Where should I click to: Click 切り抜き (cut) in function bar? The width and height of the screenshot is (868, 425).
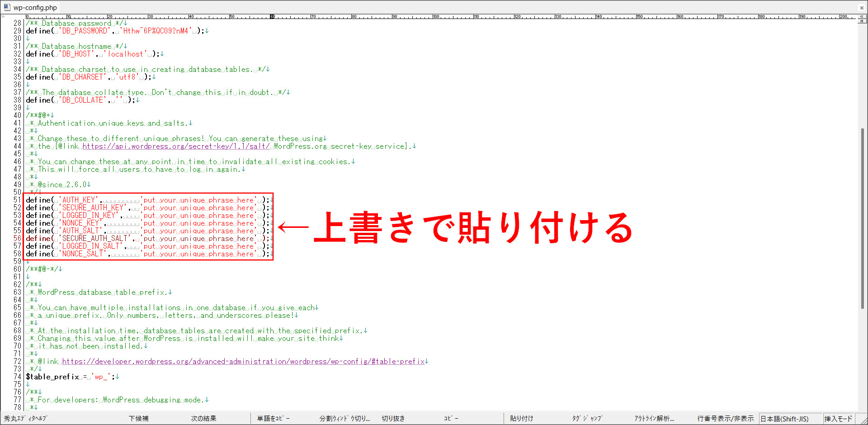[x=393, y=419]
